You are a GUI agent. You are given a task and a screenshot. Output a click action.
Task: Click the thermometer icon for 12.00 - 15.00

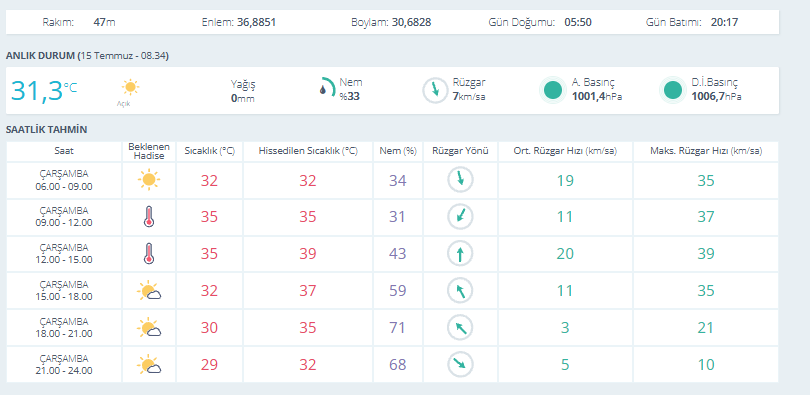[149, 254]
